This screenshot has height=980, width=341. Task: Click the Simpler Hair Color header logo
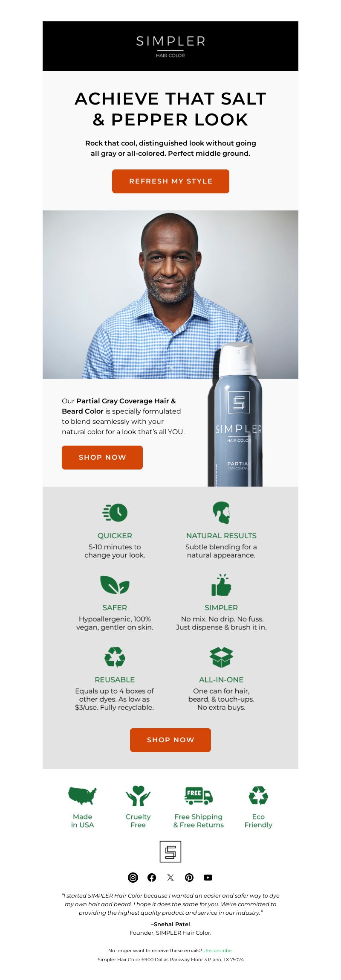point(170,46)
